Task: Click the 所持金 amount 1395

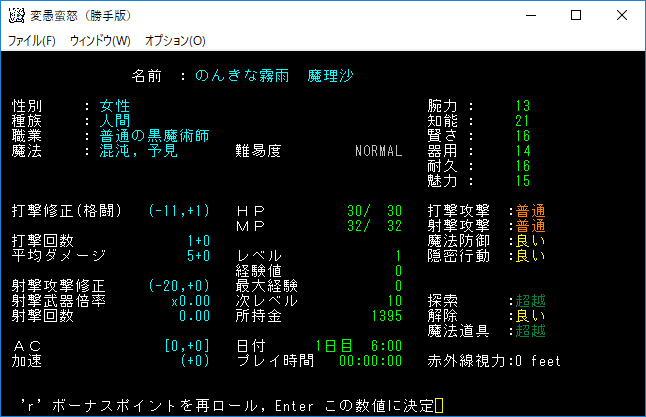Action: click(x=385, y=316)
